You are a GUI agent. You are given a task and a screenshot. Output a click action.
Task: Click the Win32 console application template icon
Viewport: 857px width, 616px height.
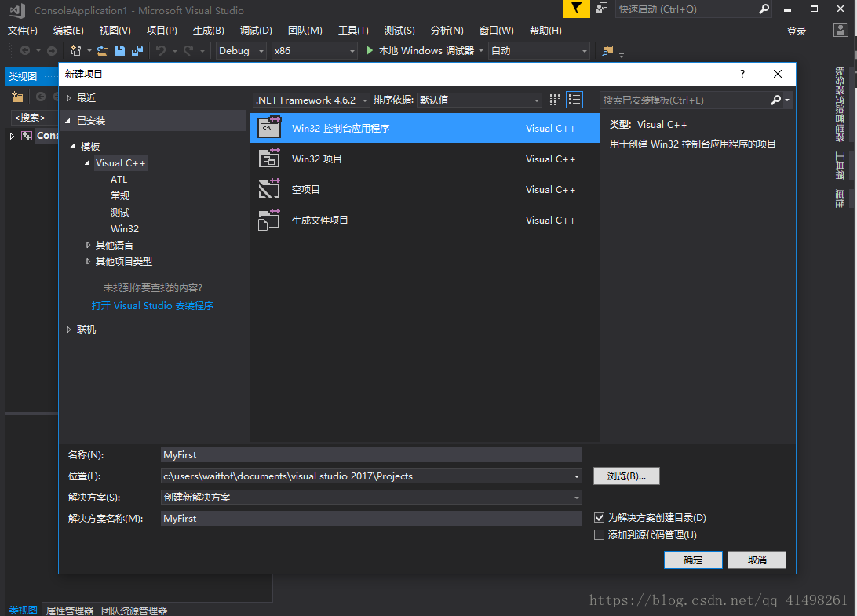(x=269, y=128)
